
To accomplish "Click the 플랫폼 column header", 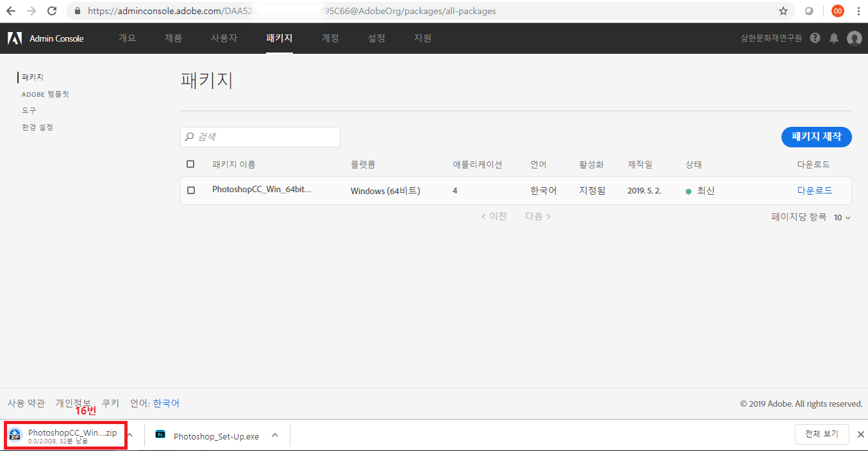I will 363,165.
